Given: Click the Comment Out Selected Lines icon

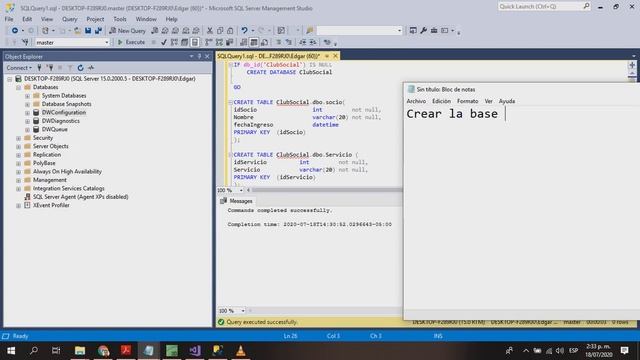Looking at the screenshot, I should 278,42.
